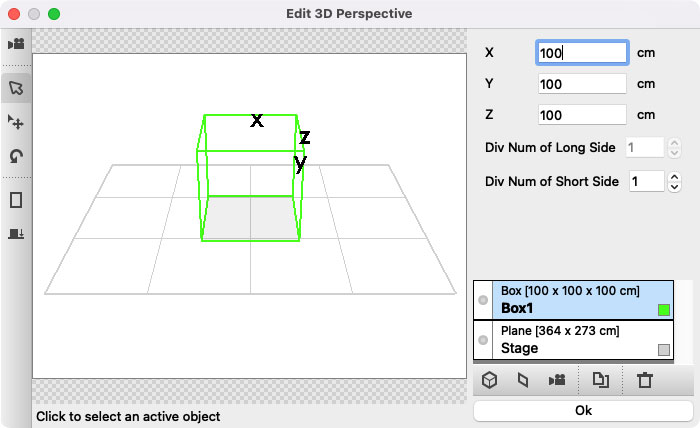This screenshot has height=428, width=700.
Task: Add a new box object
Action: pos(489,380)
